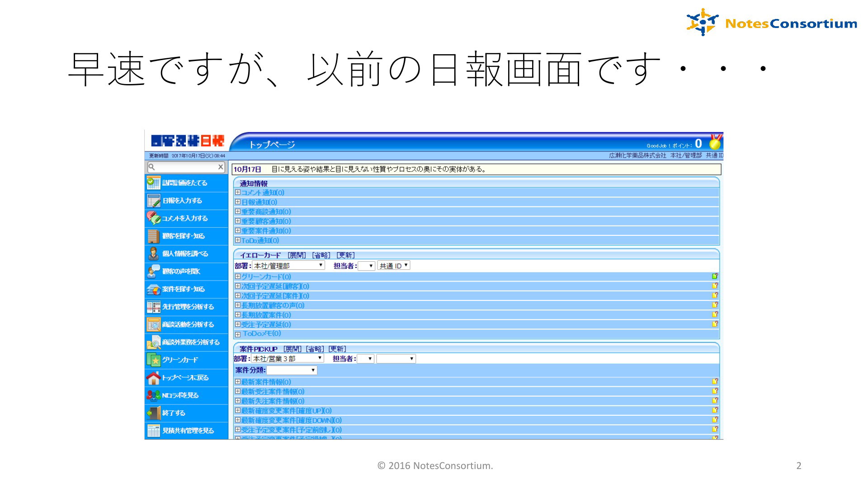Viewport: 868px width, 488px height.
Task: Click help icon on 確度DOWN row
Action: tap(715, 419)
